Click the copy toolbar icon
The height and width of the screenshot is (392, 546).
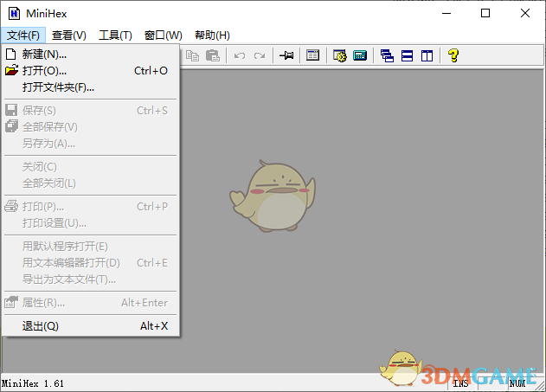(x=192, y=55)
